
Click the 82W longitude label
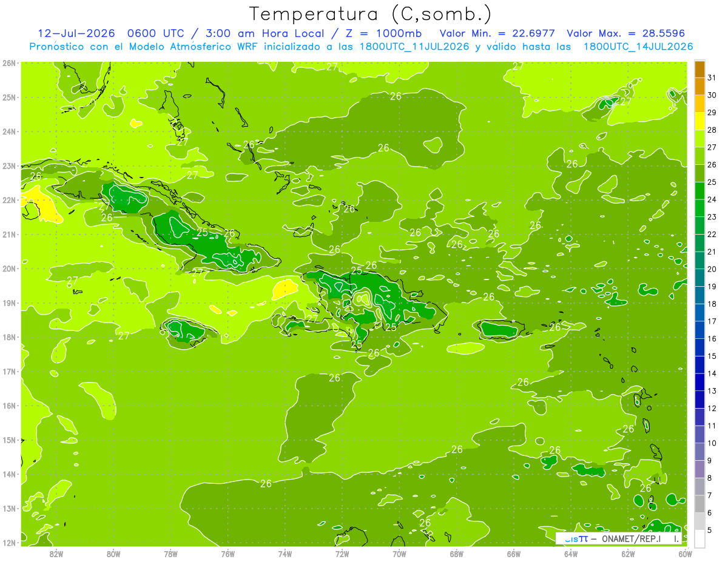pos(56,554)
